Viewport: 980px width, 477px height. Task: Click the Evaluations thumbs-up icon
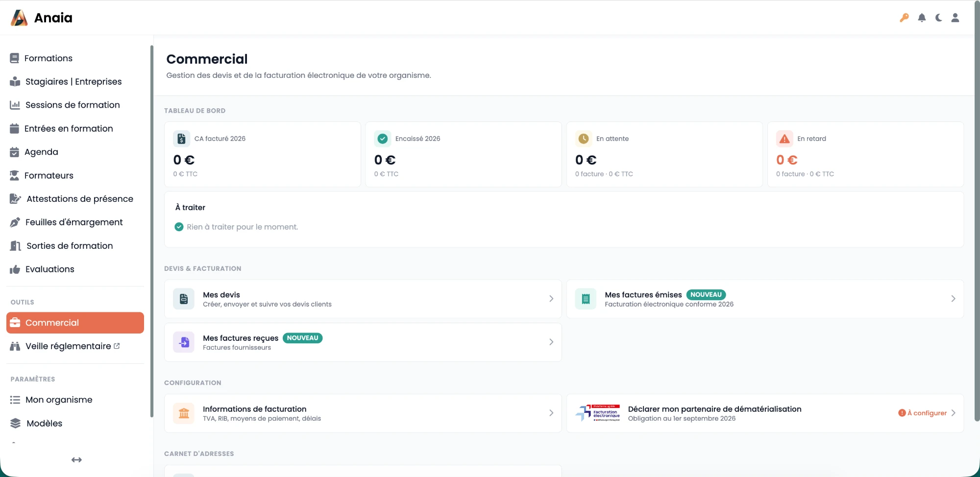[x=15, y=269]
